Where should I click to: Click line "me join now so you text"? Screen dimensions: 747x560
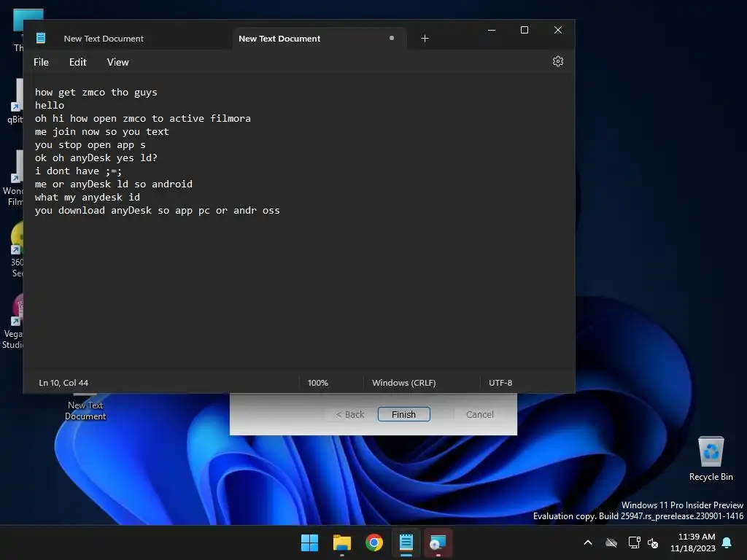[x=101, y=131]
